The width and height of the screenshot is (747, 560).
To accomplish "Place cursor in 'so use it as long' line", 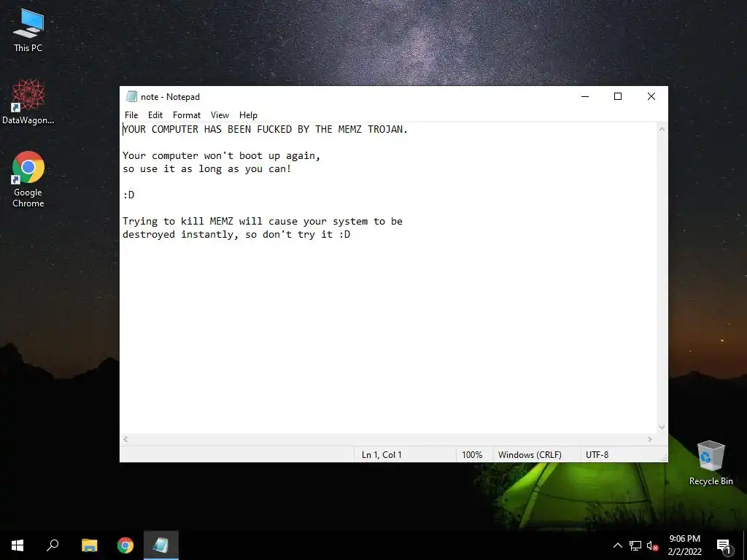I will (206, 169).
